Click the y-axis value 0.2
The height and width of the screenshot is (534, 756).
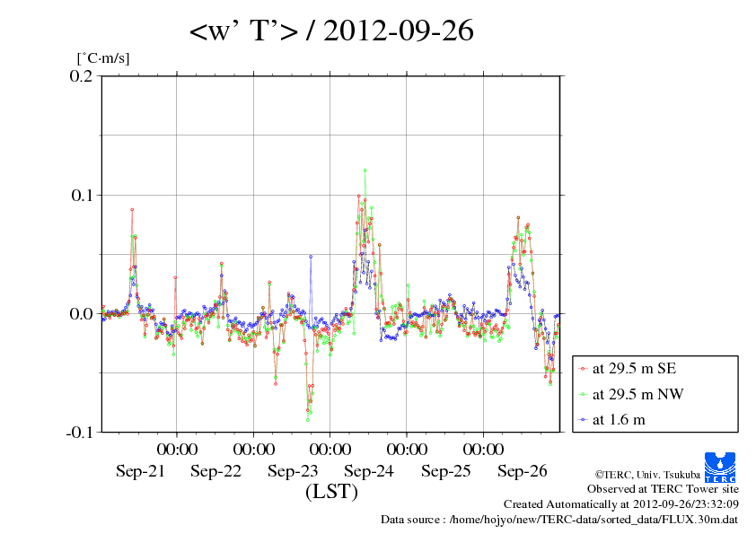81,75
